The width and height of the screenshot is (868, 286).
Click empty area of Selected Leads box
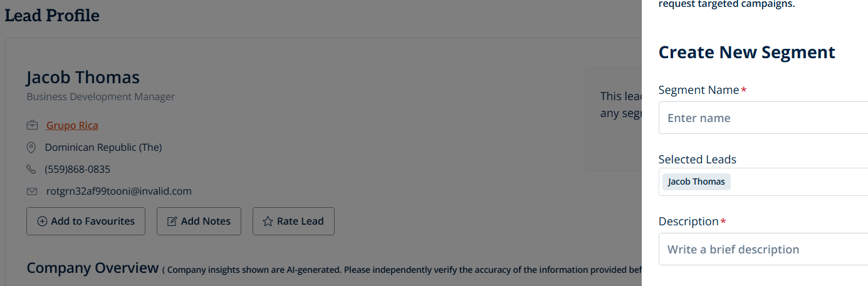[802, 182]
